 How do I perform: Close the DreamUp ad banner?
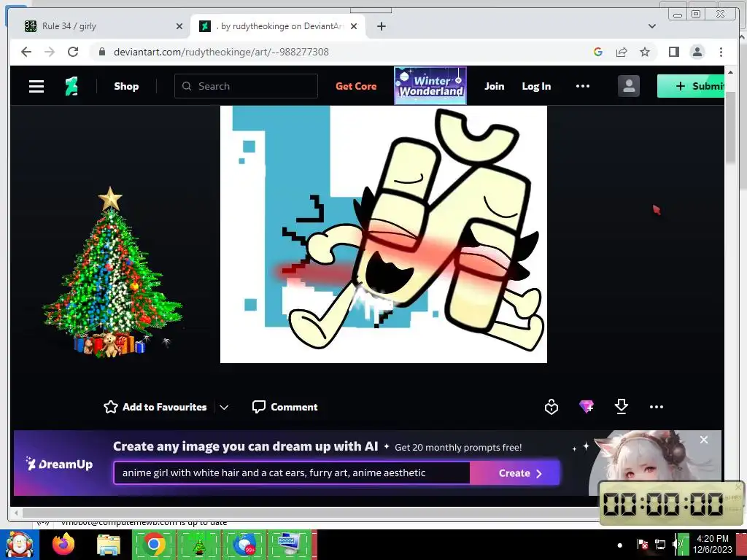704,440
